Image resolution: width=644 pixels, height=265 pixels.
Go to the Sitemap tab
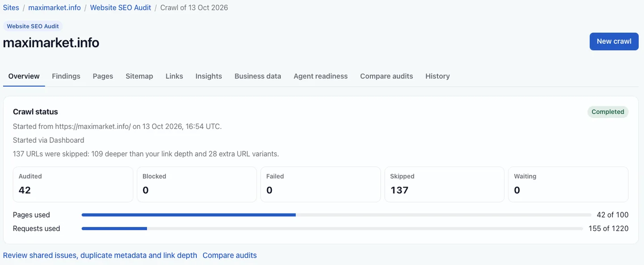(x=140, y=76)
